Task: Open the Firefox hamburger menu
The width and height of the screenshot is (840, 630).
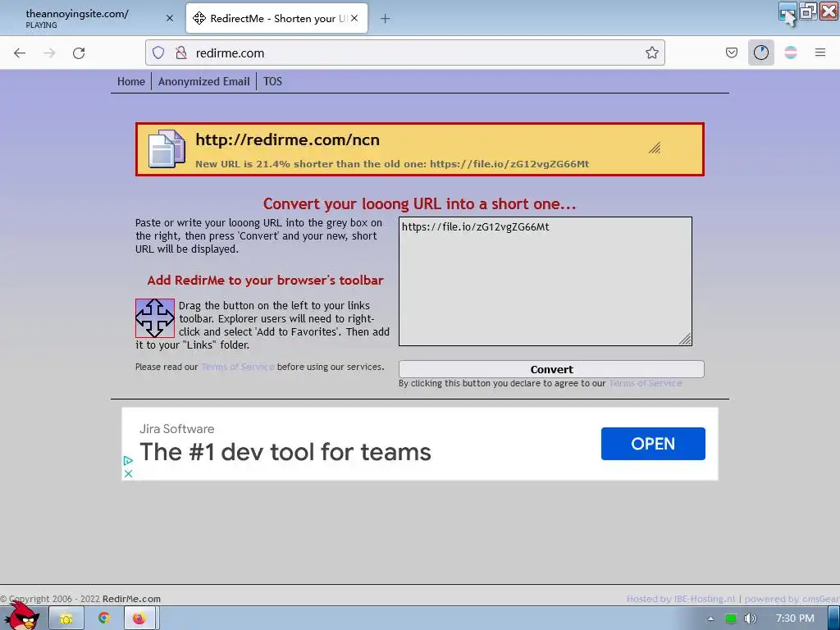Action: click(819, 52)
